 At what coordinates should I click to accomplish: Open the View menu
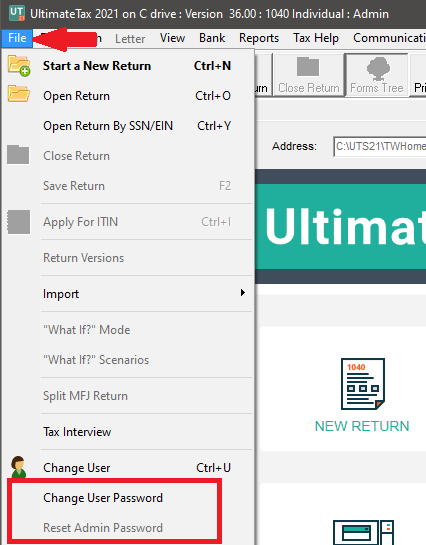[172, 38]
